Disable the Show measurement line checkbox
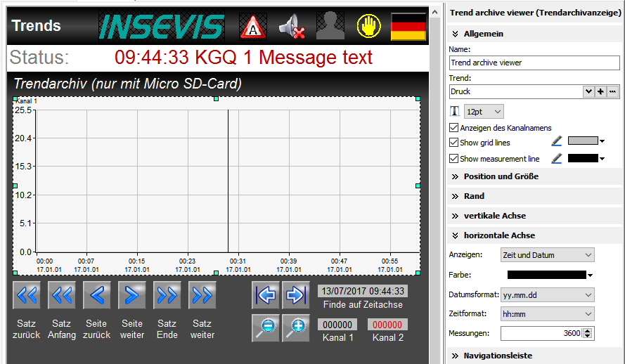Screen dimensions: 625x364 [453, 159]
